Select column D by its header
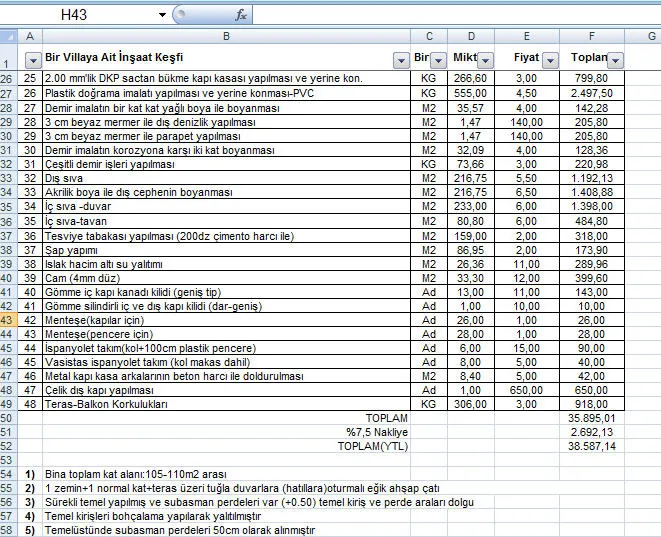Image resolution: width=661 pixels, height=537 pixels. coord(471,36)
